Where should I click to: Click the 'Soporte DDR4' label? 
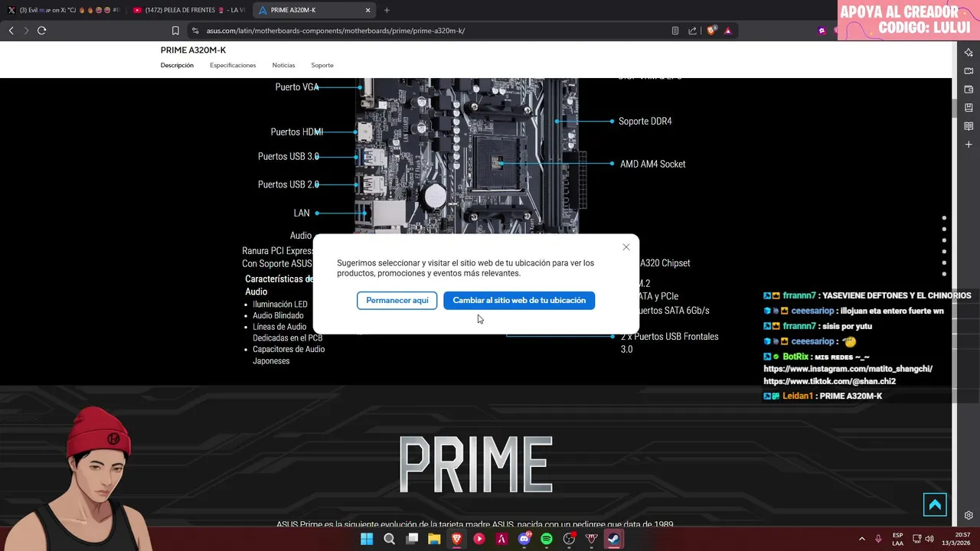click(645, 121)
